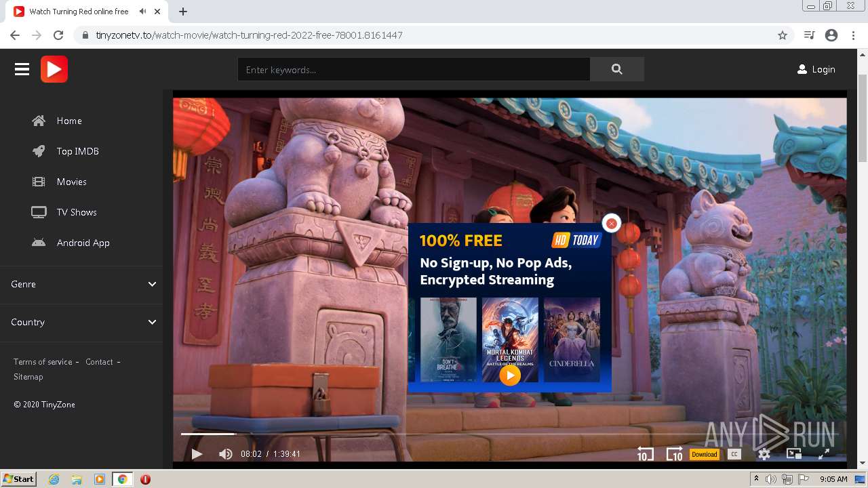Expand the Country dropdown
The width and height of the screenshot is (868, 488).
coord(81,322)
